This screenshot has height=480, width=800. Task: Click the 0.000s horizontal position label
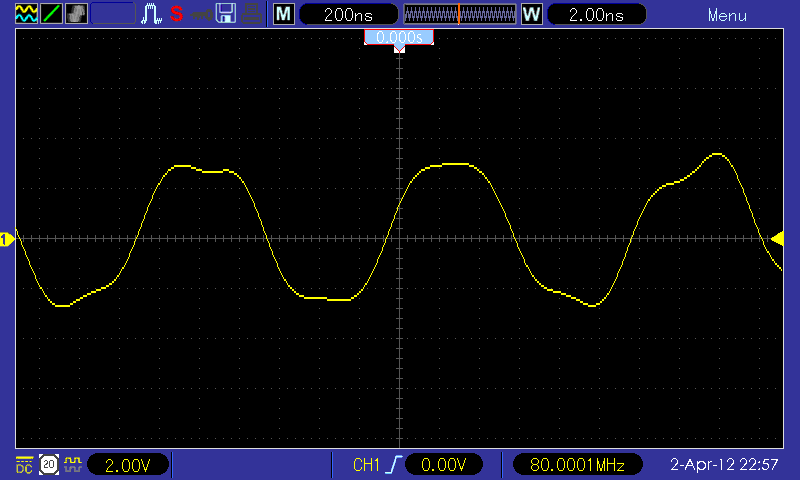(x=399, y=37)
